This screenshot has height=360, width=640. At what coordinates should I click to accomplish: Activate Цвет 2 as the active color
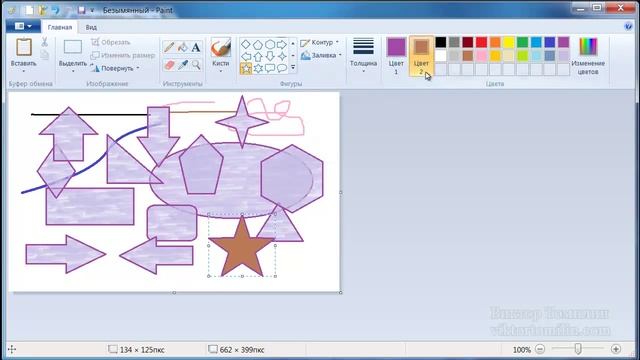pos(421,56)
